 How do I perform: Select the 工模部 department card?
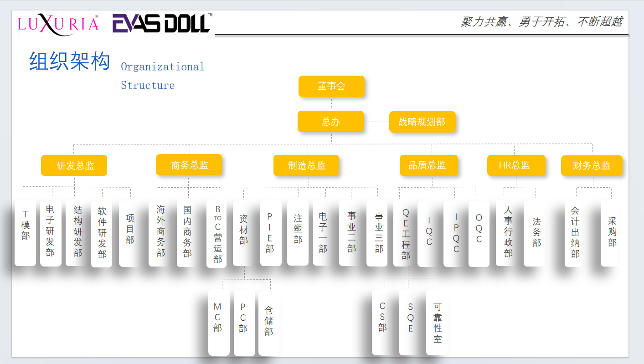25,233
